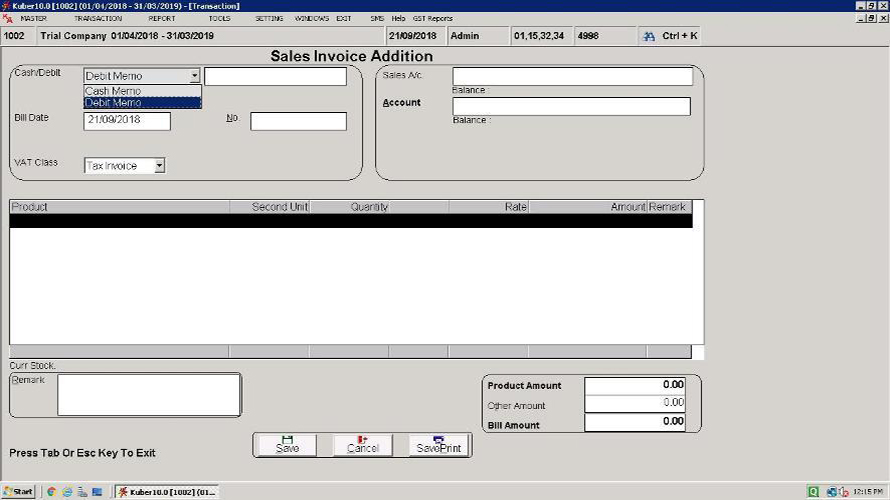
Task: Focus the Sales A/c input field
Action: (572, 77)
